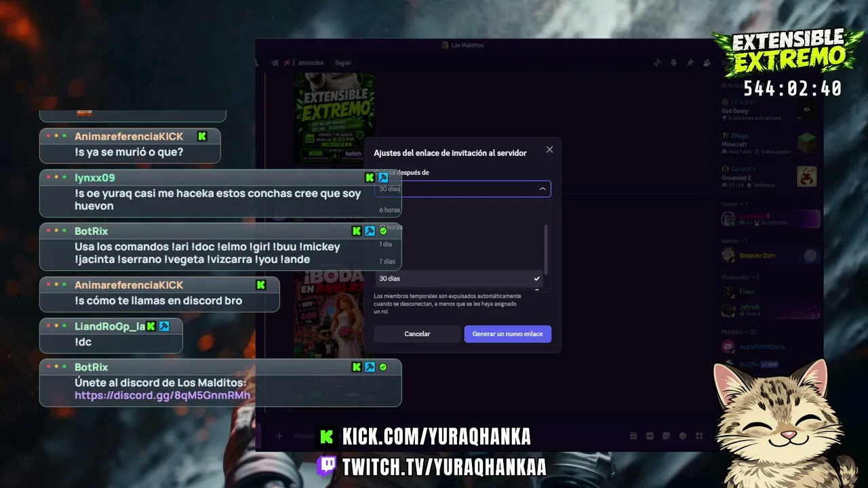Open the sticker picker icon

click(x=666, y=436)
